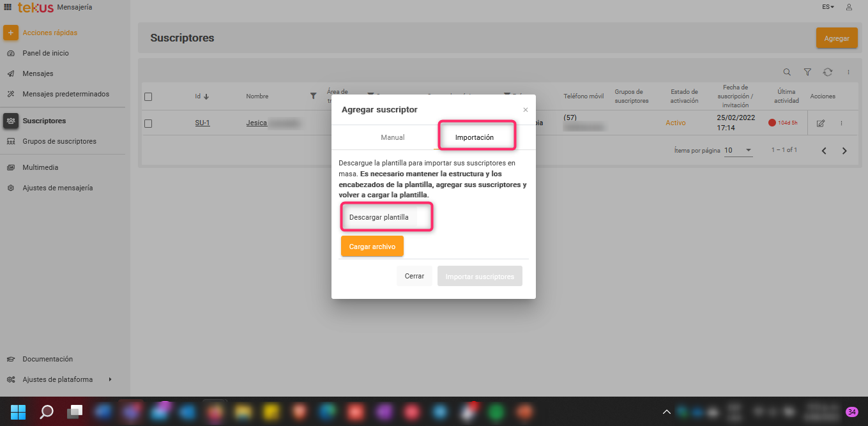
Task: Check the SU-1 row checkbox
Action: pos(148,123)
